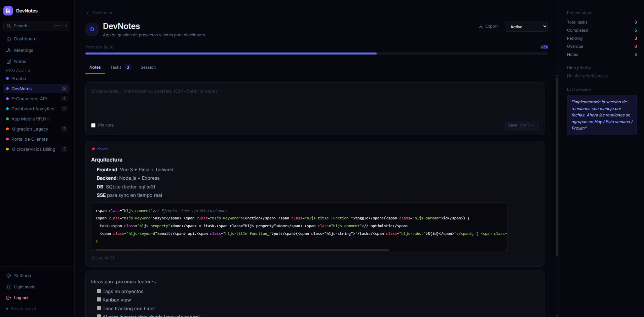The height and width of the screenshot is (317, 644).
Task: Click the Light mode sun icon
Action: (x=9, y=287)
